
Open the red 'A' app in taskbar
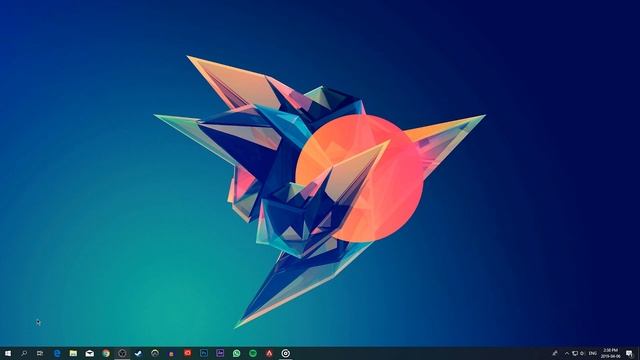[x=269, y=353]
